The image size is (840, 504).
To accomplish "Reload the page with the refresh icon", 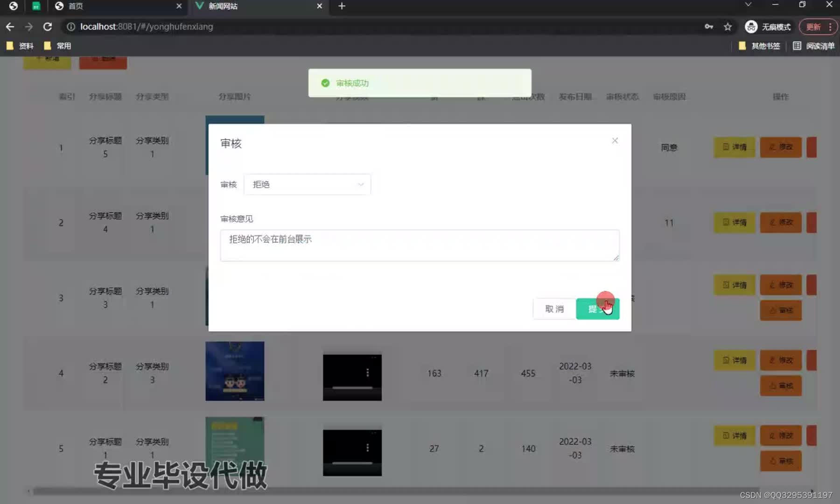I will [x=48, y=27].
